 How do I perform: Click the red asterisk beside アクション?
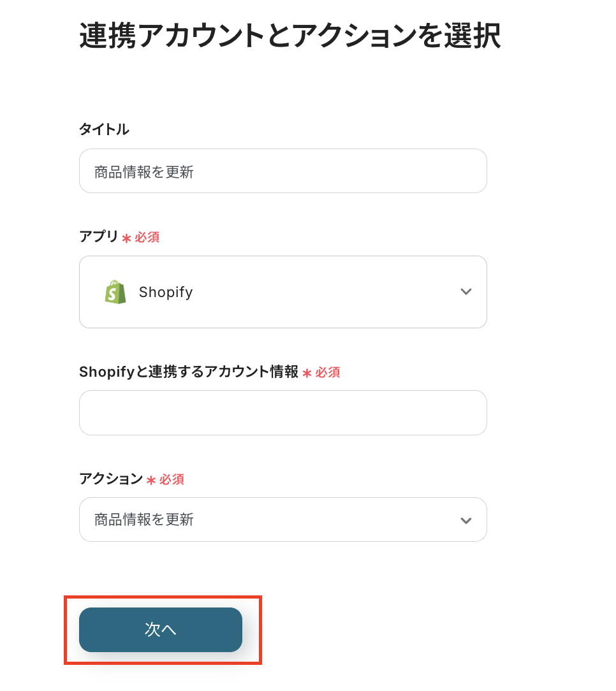[x=151, y=481]
